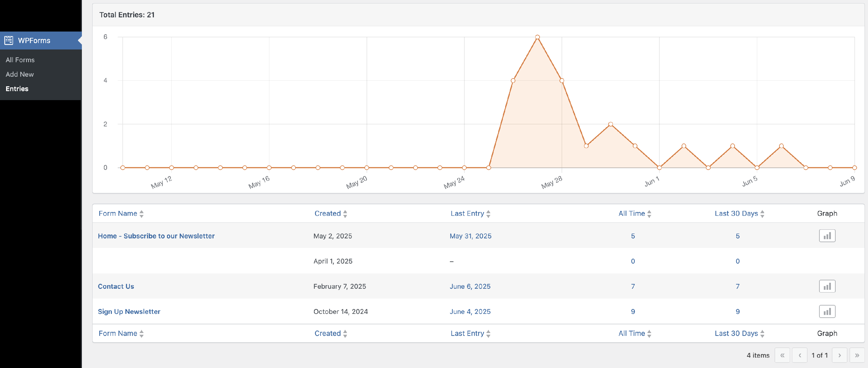Click All Time count 9 for Sign Up Newsletter
This screenshot has height=368, width=868.
pyautogui.click(x=633, y=312)
